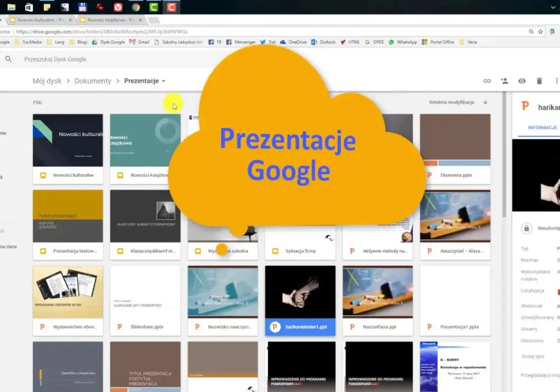
Task: Click the PowerPoint icon of NaszaKlasa.ppt
Action: pos(352,326)
